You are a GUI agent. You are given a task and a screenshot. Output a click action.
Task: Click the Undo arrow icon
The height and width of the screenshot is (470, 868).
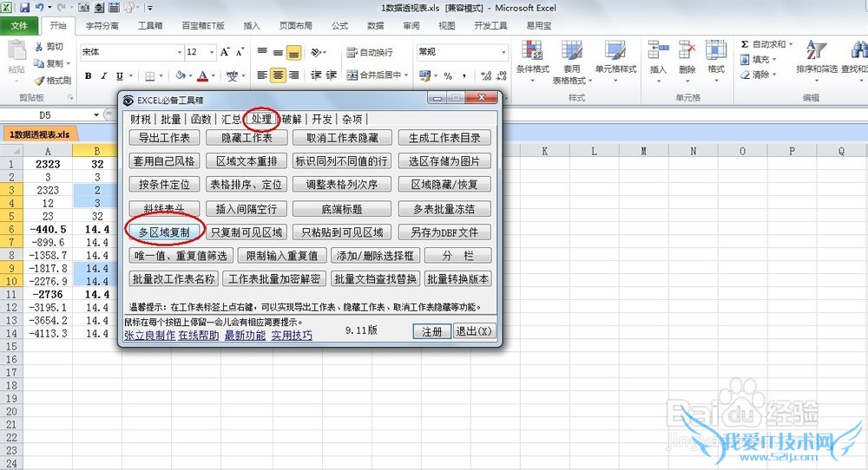tap(39, 8)
